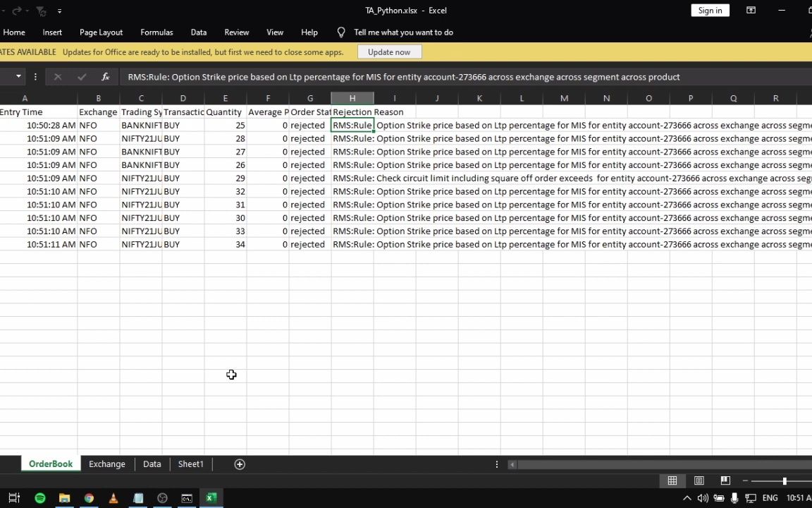This screenshot has height=508, width=812.
Task: Click the Insert Function fx icon
Action: [105, 76]
